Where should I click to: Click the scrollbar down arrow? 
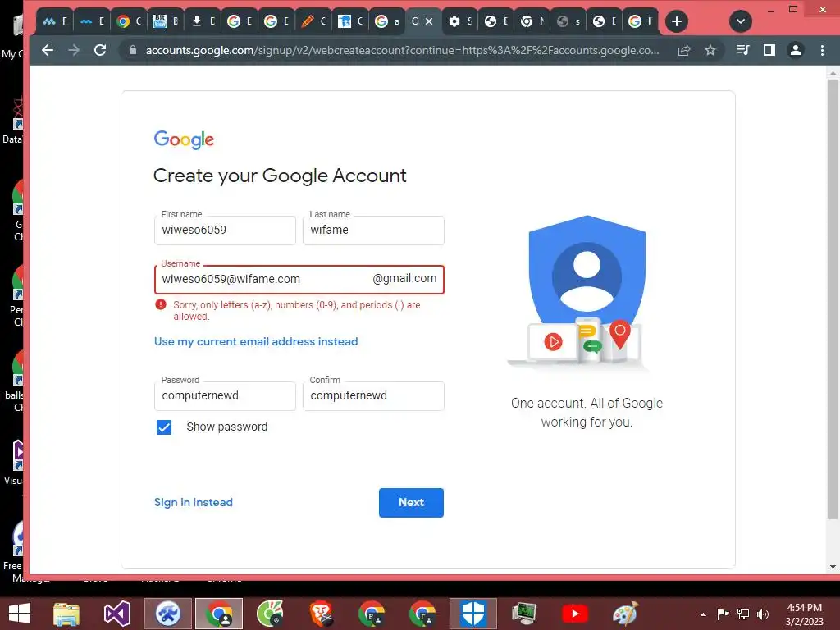[833, 566]
